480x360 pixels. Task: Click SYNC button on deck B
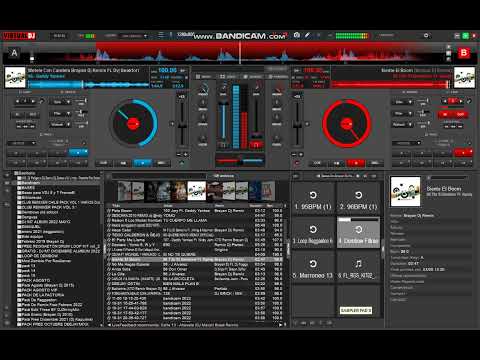click(375, 163)
